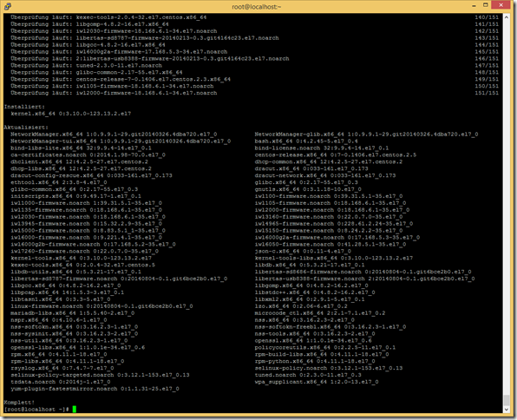The image size is (517, 420).
Task: Click the Überprüfung läuft: centos-release-7-0.1406 line
Action: click(x=121, y=79)
